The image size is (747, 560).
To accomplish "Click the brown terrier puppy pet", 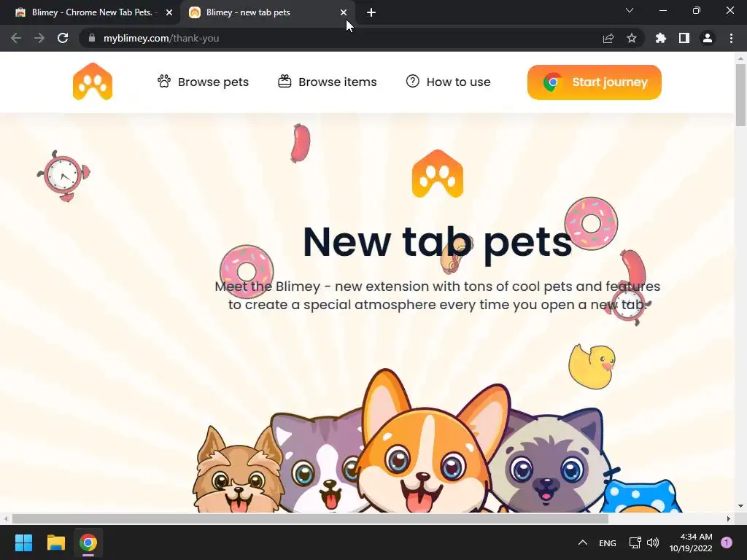I will pos(237,472).
